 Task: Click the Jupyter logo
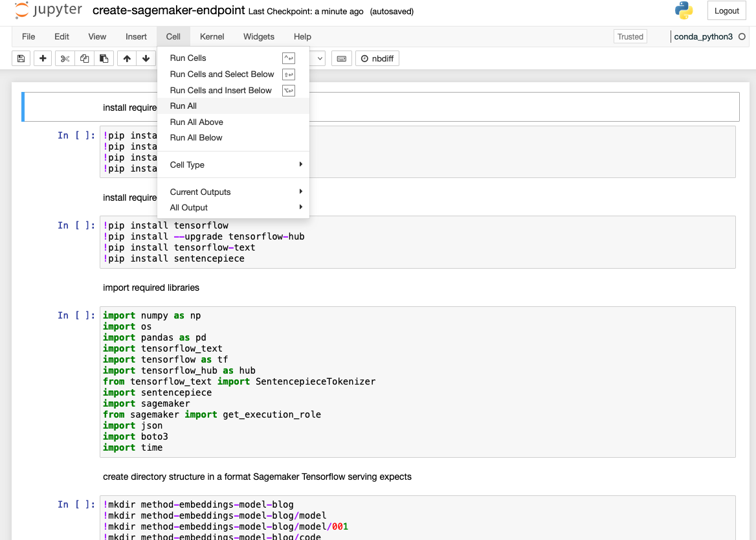click(48, 10)
